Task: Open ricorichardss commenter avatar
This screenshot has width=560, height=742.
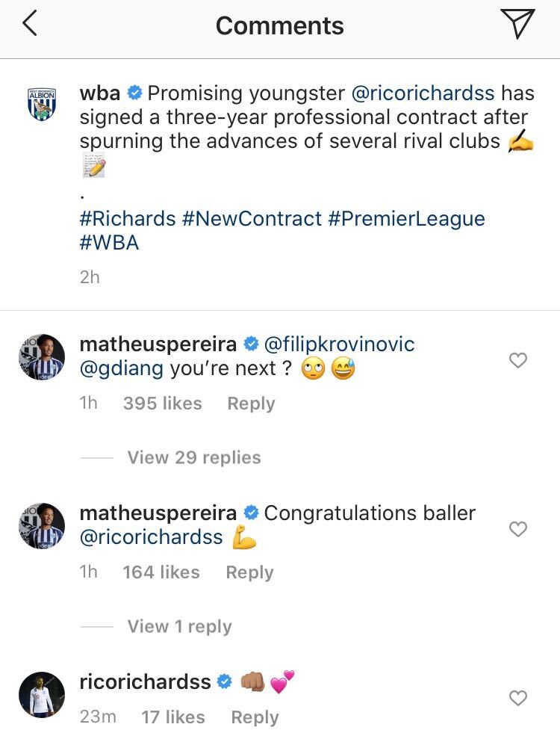Action: [x=41, y=694]
